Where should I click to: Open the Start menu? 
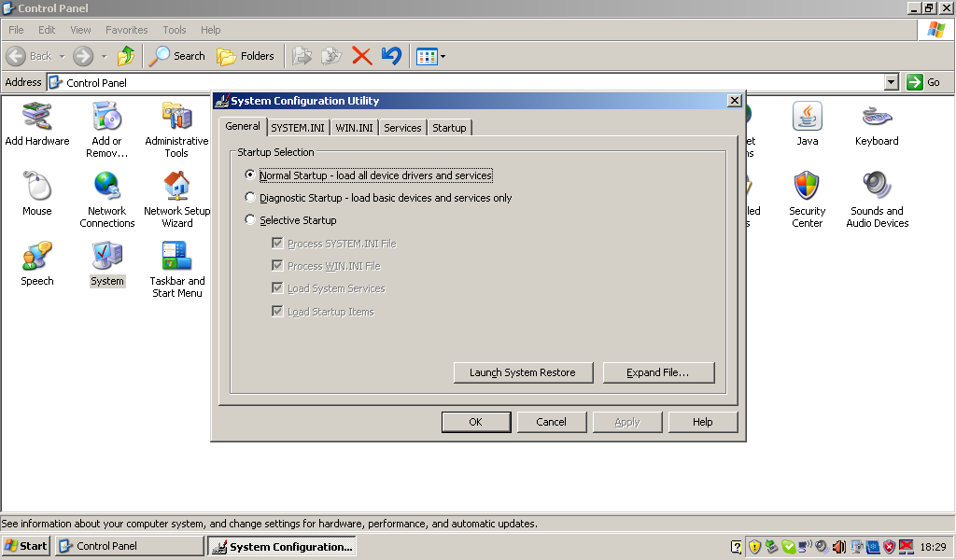[25, 546]
